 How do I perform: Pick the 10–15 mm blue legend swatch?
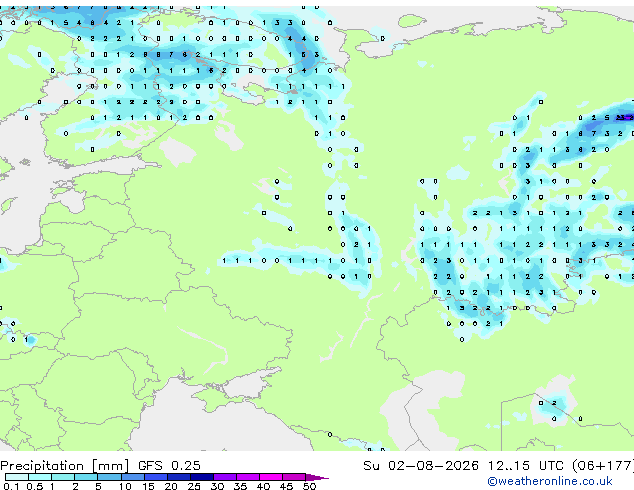[x=133, y=477]
